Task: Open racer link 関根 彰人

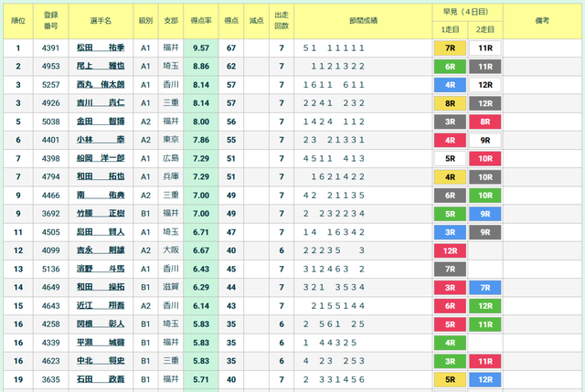Action: (101, 324)
